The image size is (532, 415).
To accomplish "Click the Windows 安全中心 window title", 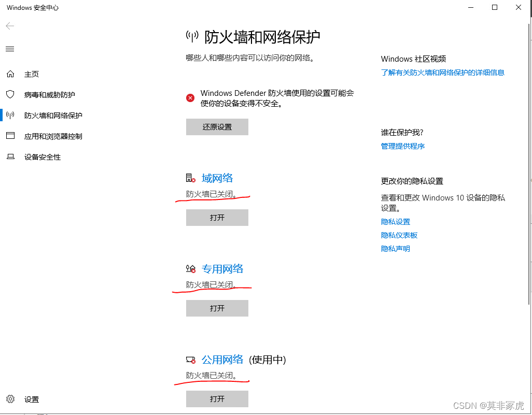I will (33, 7).
